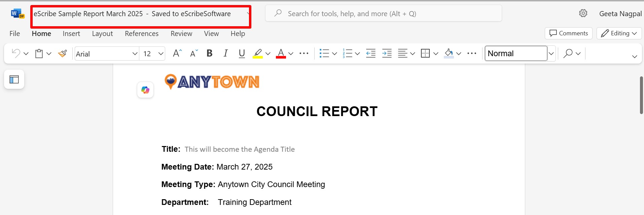Click the Decrease Indent icon
Image resolution: width=644 pixels, height=215 pixels.
pos(371,53)
